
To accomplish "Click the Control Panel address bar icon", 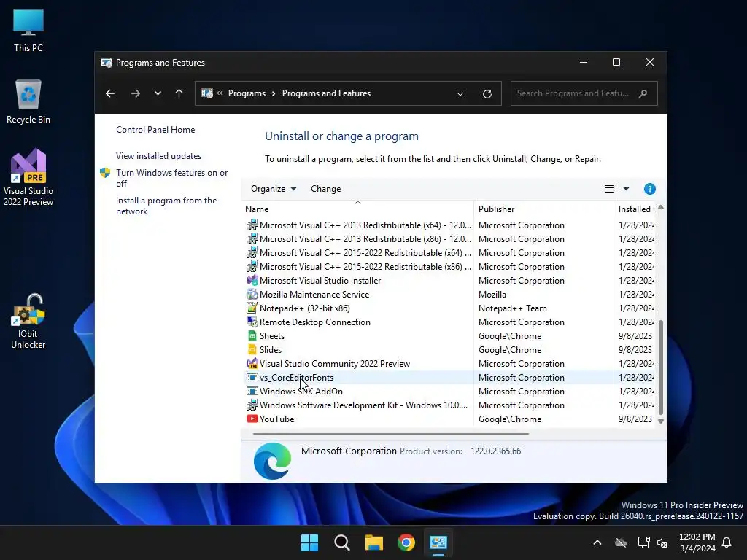I will coord(207,93).
